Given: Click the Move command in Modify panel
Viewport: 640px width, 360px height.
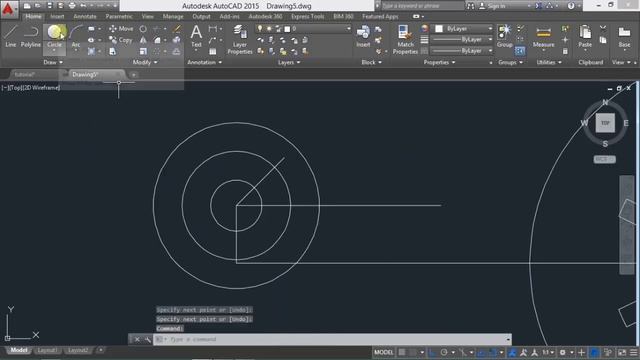Looking at the screenshot, I should 121,29.
